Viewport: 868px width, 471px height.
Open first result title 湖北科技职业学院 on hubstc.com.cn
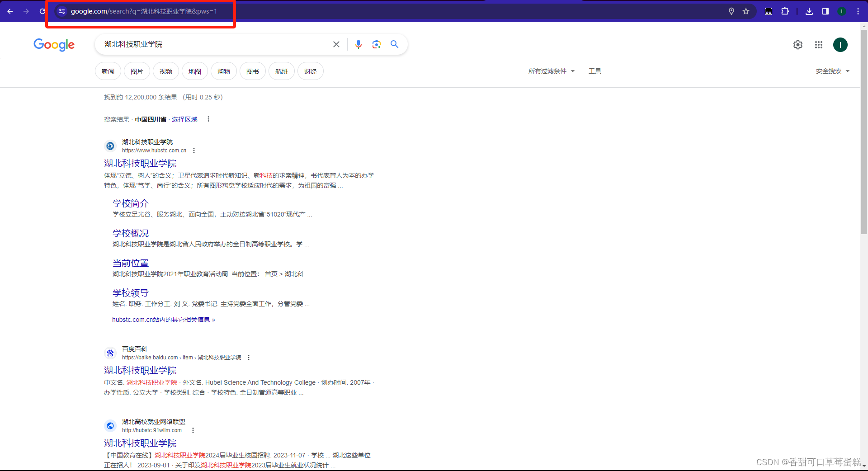coord(140,163)
